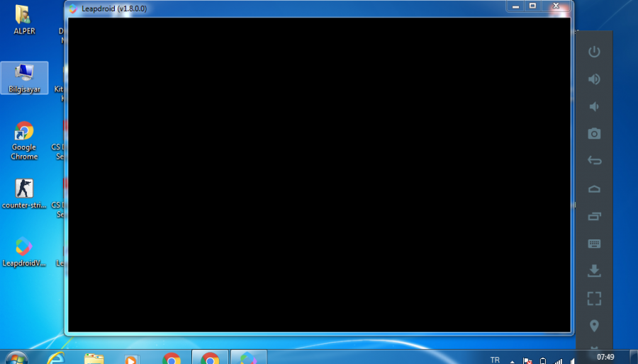This screenshot has height=364, width=638.
Task: Maximize the Leapdroid window
Action: coord(532,6)
